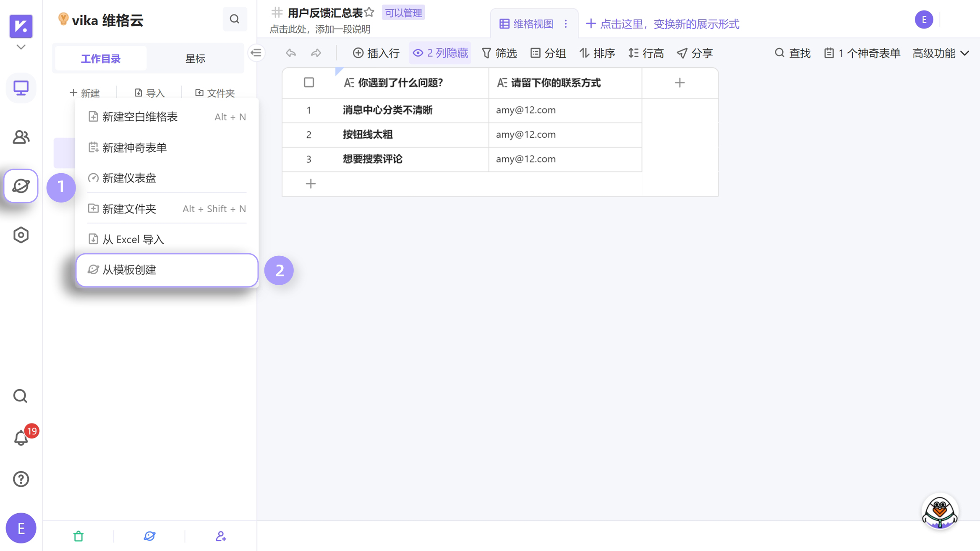Open the search magnifier in workspace panel

pyautogui.click(x=235, y=19)
